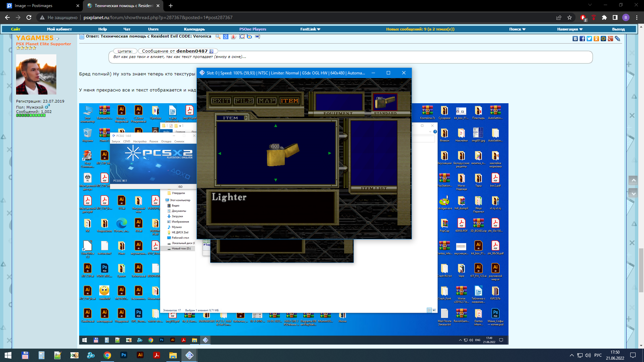
Task: Show hidden system tray icons
Action: coord(572,355)
